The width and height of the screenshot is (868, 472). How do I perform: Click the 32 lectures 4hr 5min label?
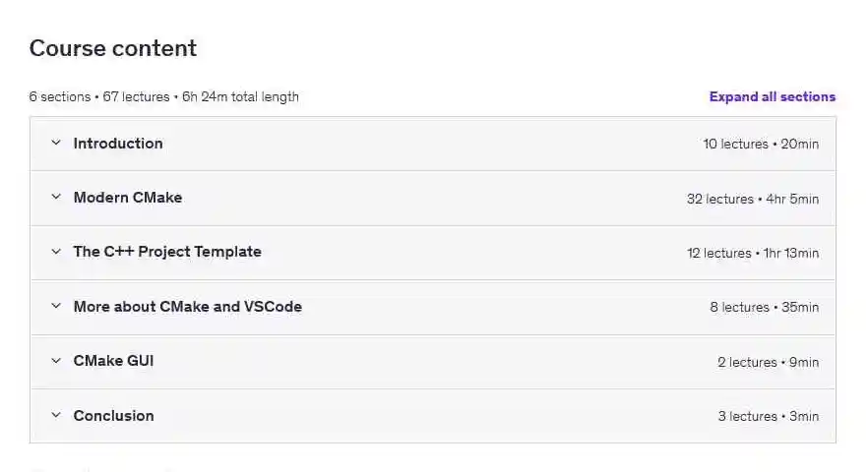753,199
